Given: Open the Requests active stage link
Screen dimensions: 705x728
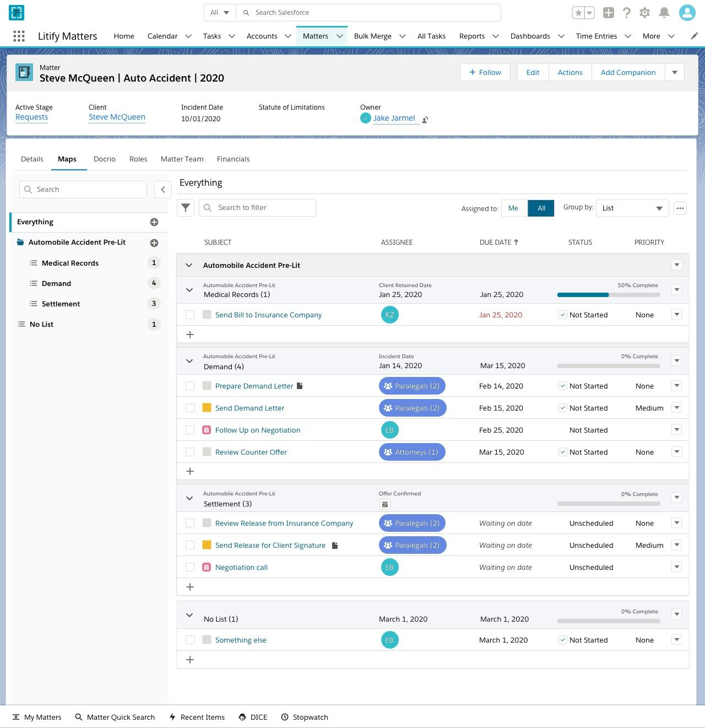Looking at the screenshot, I should (31, 117).
